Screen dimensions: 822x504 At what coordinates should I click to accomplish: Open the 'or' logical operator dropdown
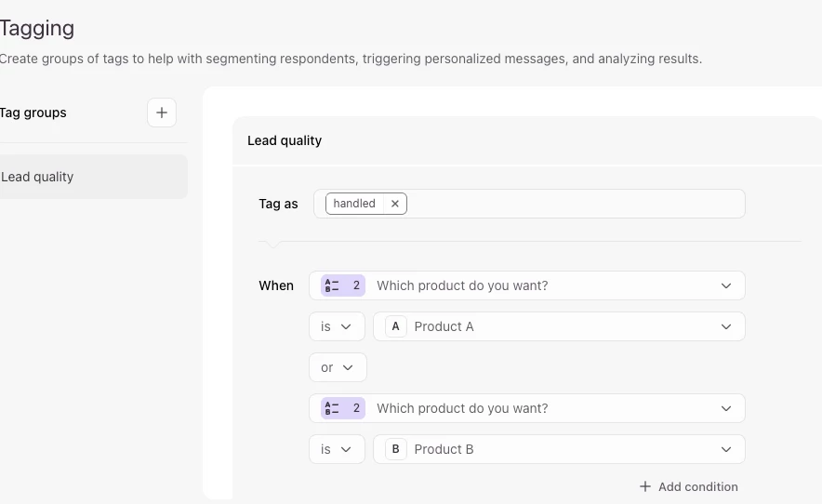[338, 367]
